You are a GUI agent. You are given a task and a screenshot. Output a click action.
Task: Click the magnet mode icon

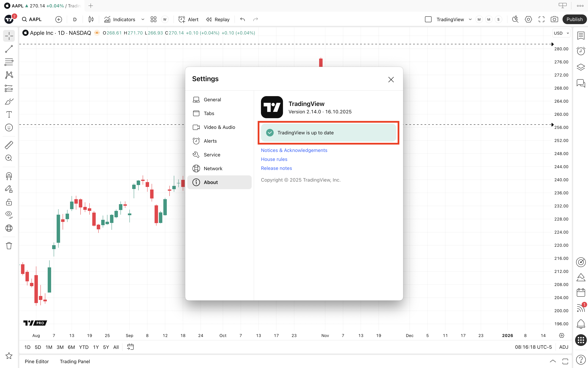pyautogui.click(x=9, y=176)
